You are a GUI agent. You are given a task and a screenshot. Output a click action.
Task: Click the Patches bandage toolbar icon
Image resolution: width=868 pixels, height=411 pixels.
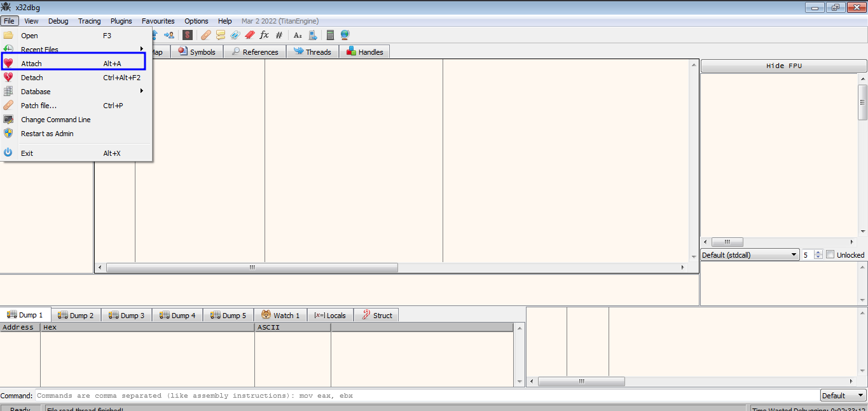tap(205, 35)
